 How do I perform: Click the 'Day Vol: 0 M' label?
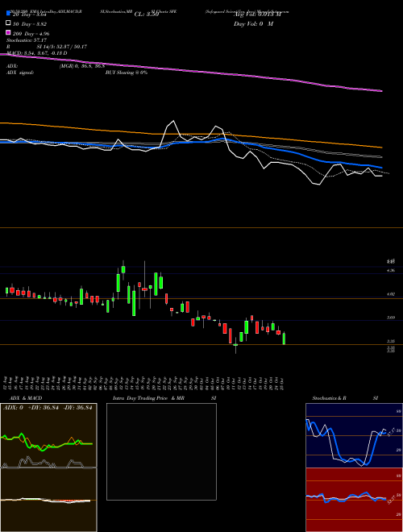click(253, 24)
